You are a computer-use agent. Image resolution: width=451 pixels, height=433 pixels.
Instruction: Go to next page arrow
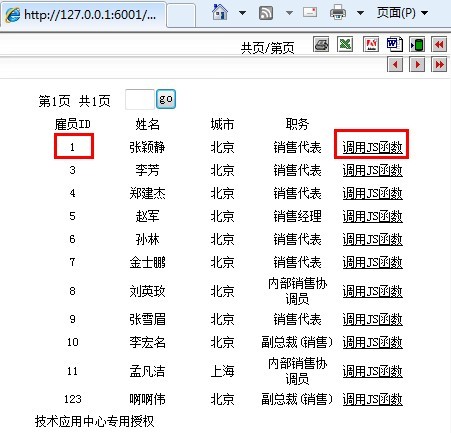click(417, 64)
